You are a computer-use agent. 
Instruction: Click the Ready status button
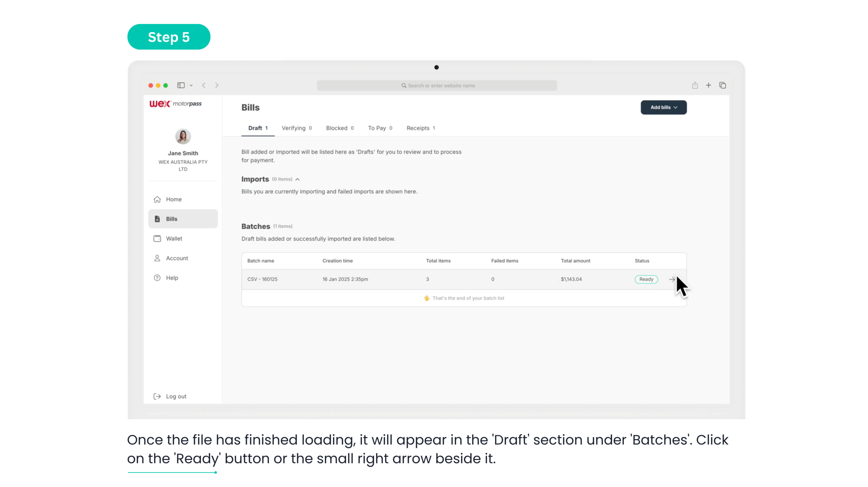click(646, 279)
